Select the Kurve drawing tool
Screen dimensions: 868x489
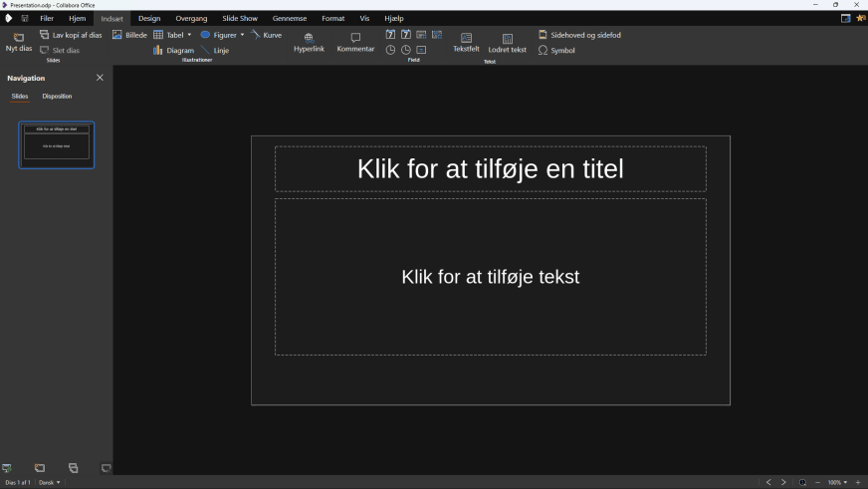266,35
